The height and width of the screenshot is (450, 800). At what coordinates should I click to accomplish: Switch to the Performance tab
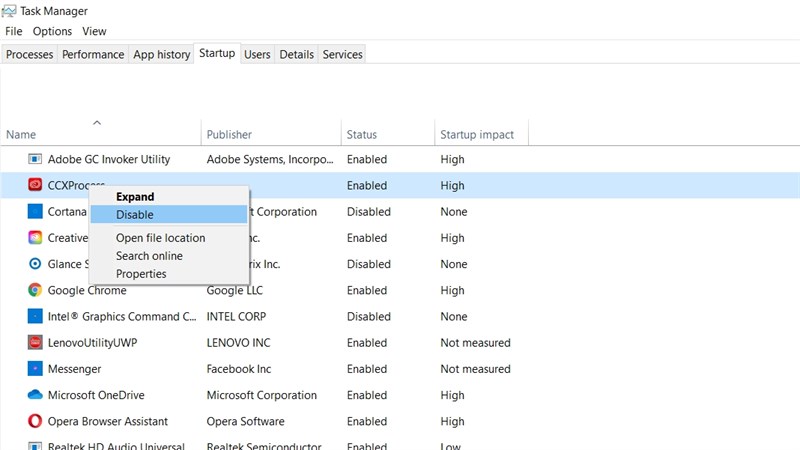93,54
